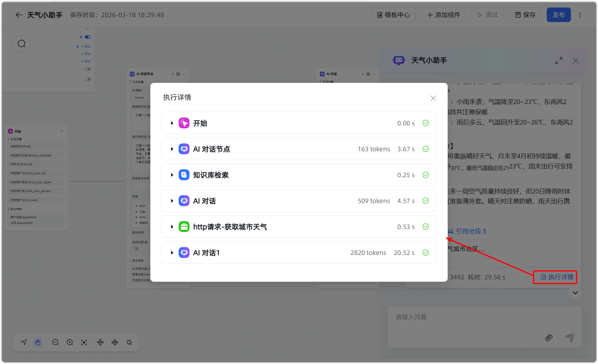Enable the top toggle switch in left panel

click(88, 37)
